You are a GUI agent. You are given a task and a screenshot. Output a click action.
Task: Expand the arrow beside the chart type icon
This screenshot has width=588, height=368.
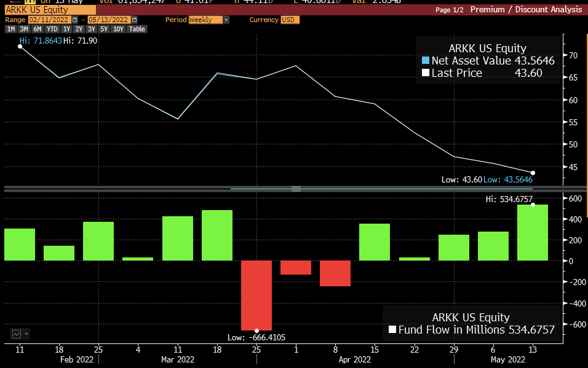click(x=26, y=334)
